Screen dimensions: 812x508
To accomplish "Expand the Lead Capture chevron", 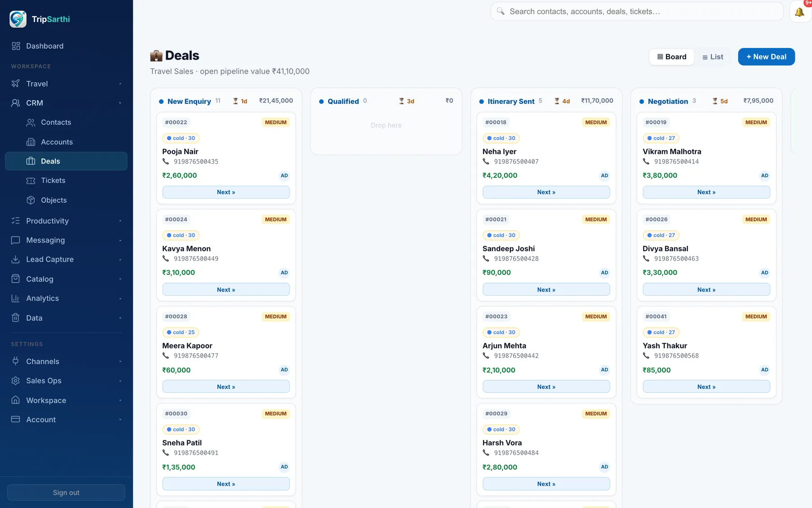I will pyautogui.click(x=120, y=260).
